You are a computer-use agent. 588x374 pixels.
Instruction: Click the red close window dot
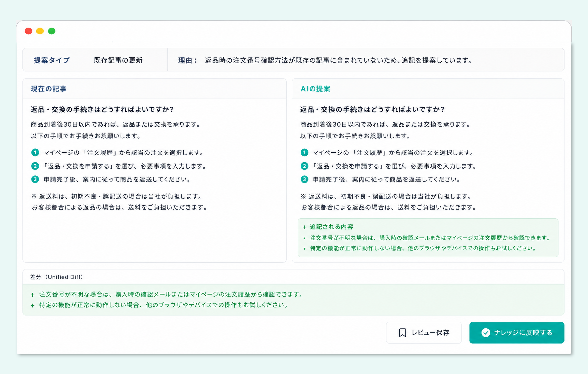pos(28,31)
